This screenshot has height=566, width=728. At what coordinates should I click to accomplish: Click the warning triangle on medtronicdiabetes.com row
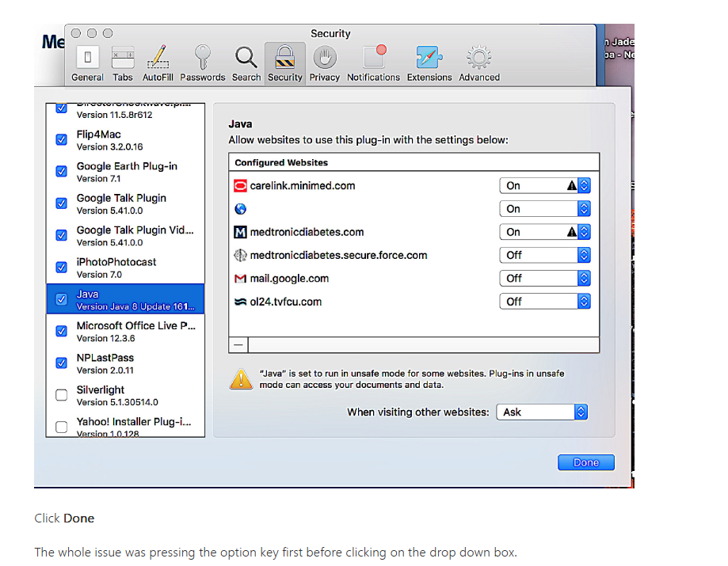tap(571, 232)
